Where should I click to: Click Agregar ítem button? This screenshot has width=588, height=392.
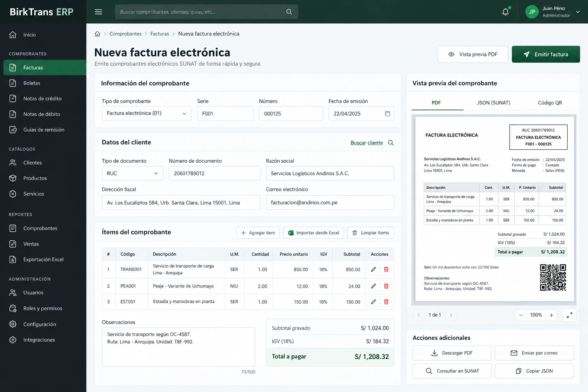[258, 233]
